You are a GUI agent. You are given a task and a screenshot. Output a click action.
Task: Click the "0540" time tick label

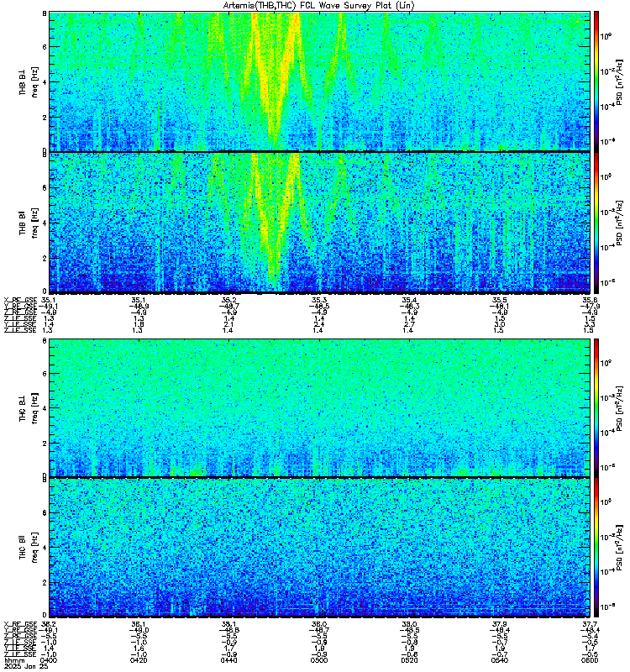[500, 660]
